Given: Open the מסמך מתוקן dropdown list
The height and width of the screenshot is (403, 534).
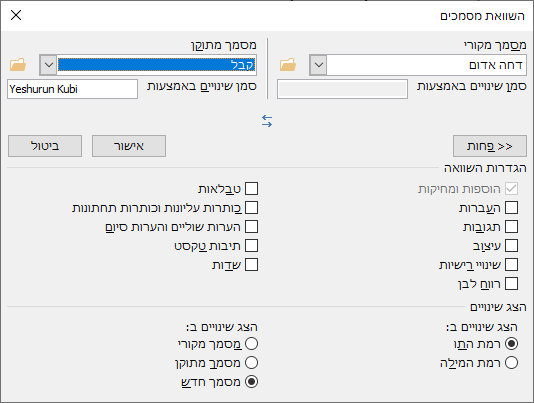Looking at the screenshot, I should [x=49, y=65].
